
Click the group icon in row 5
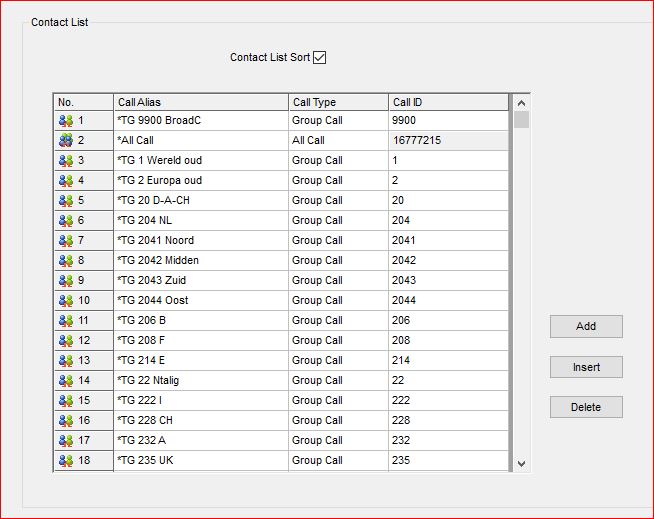click(66, 201)
